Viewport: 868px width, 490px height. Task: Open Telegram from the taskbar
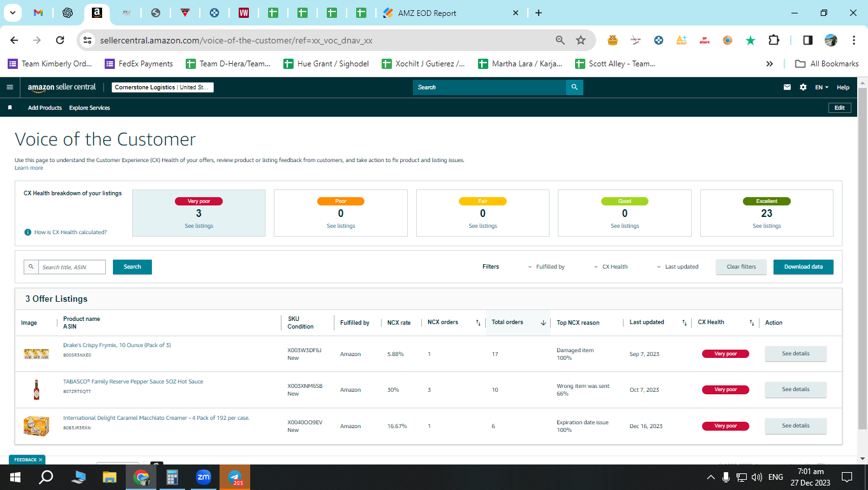click(235, 477)
